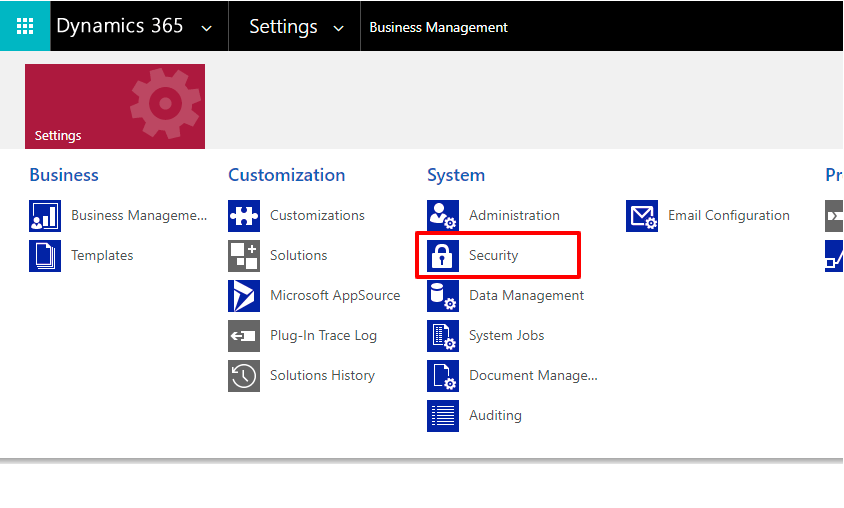The width and height of the screenshot is (844, 508).
Task: Click the Templates icon
Action: coord(45,256)
